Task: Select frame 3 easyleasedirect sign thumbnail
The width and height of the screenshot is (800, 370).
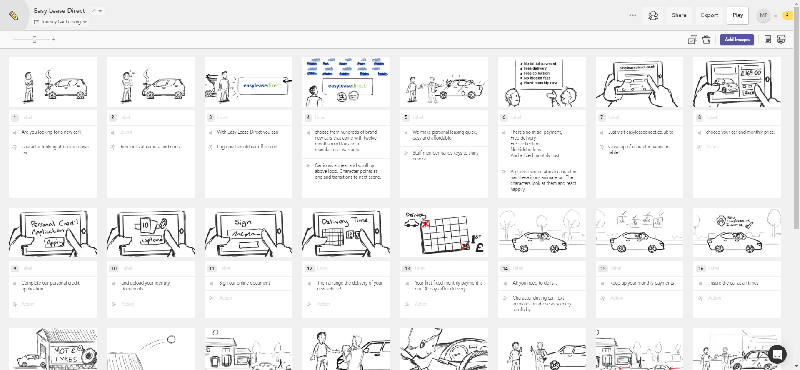Action: pyautogui.click(x=248, y=82)
